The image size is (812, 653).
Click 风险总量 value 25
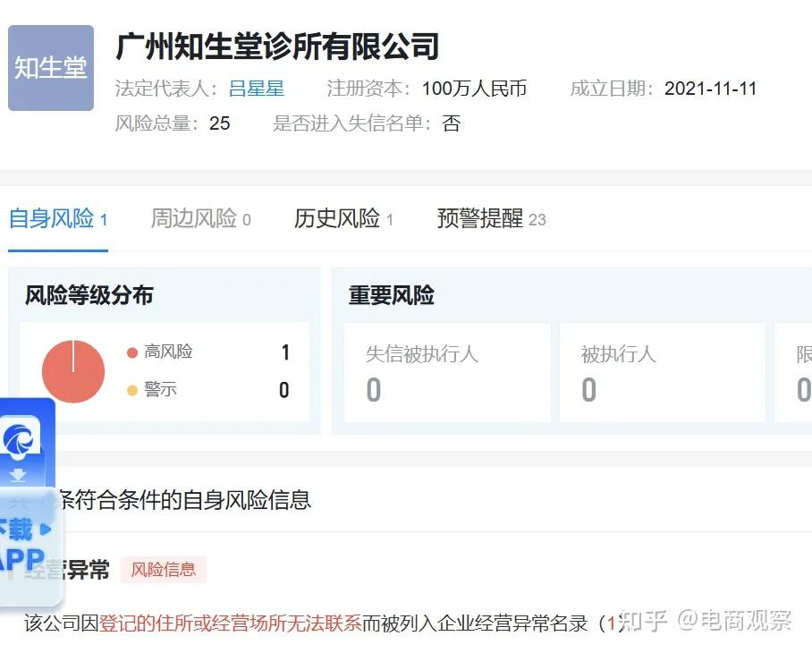[x=220, y=123]
